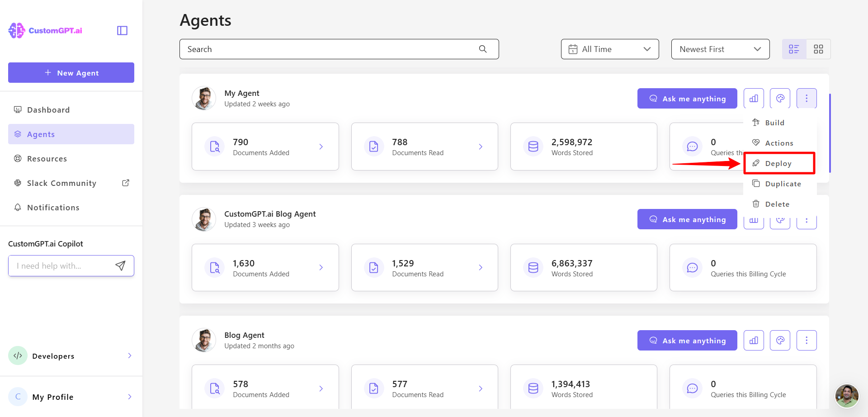
Task: Click the search magnifier icon
Action: tap(482, 49)
